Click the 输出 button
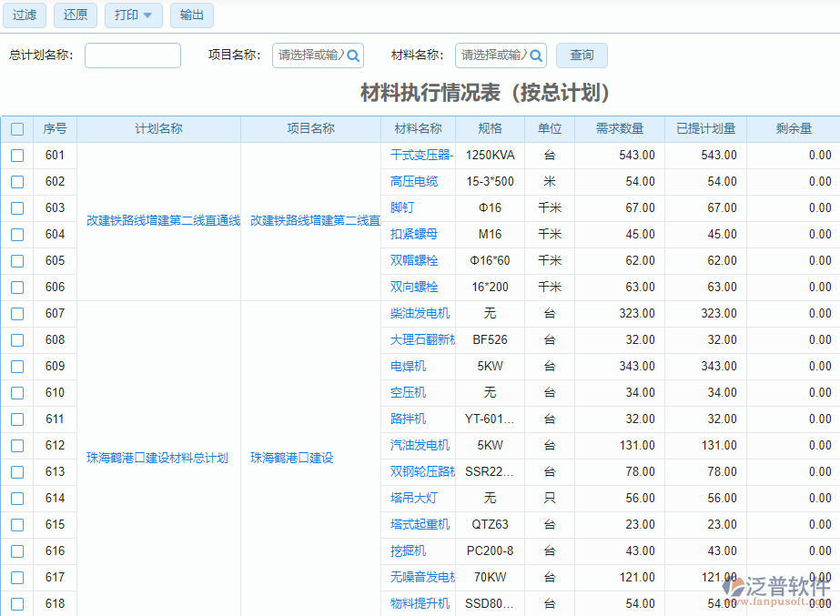840x616 pixels. click(x=191, y=15)
